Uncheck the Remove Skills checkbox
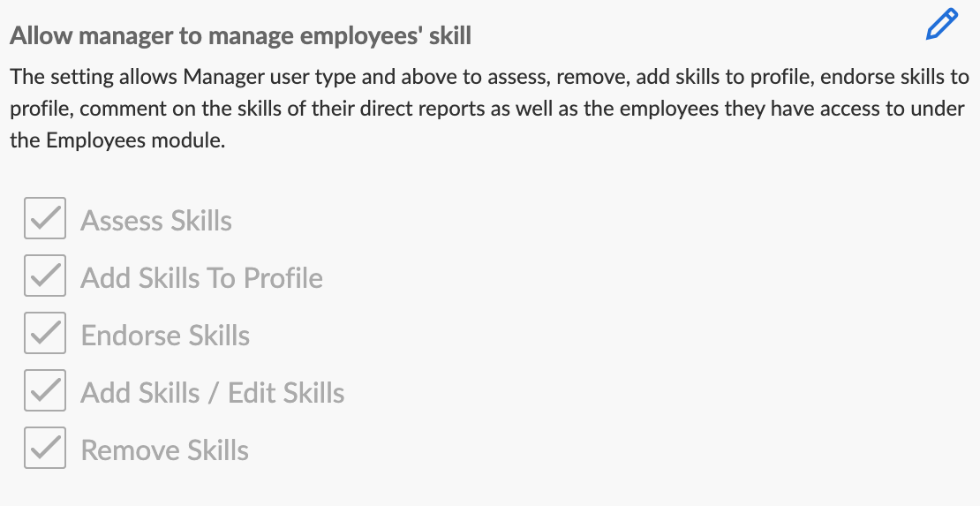This screenshot has width=980, height=506. coord(45,449)
